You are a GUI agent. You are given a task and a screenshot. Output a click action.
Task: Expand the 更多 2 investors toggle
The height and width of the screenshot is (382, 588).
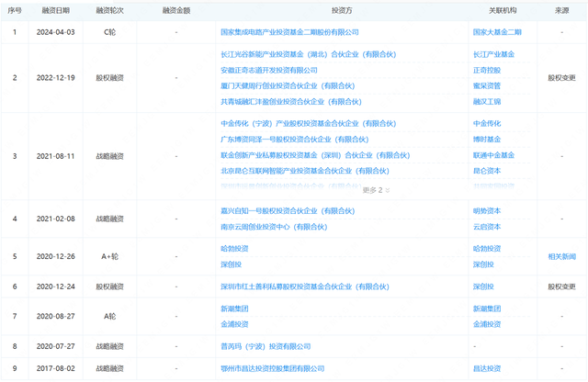376,190
